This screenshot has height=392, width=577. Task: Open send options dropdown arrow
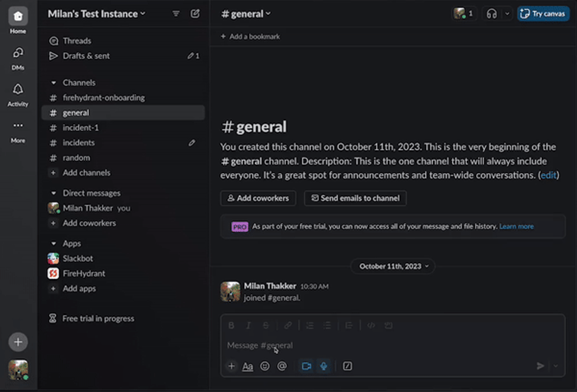tap(556, 366)
